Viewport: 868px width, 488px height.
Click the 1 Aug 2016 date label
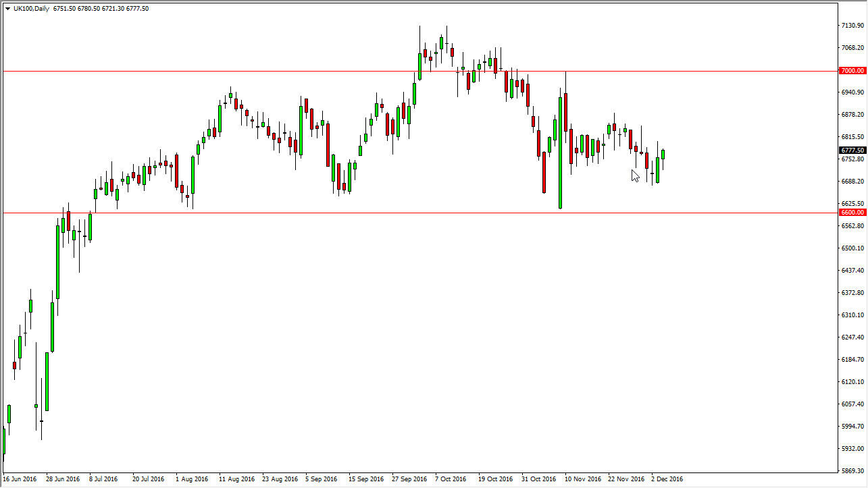click(x=193, y=479)
